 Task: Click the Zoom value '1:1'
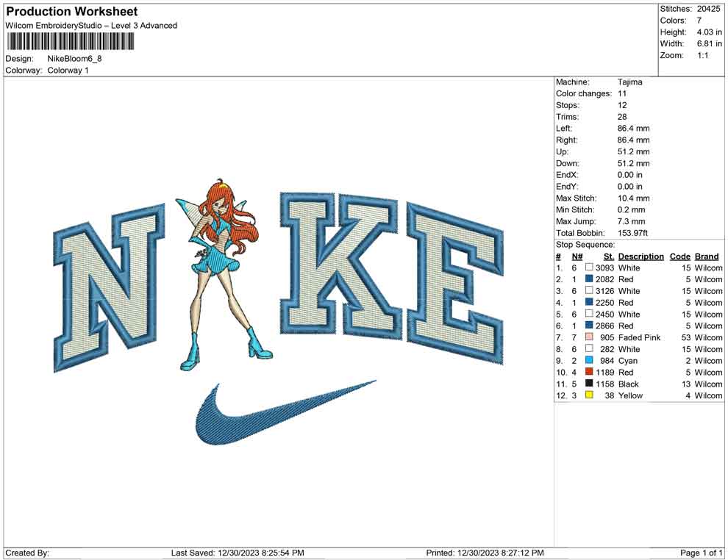click(x=702, y=55)
